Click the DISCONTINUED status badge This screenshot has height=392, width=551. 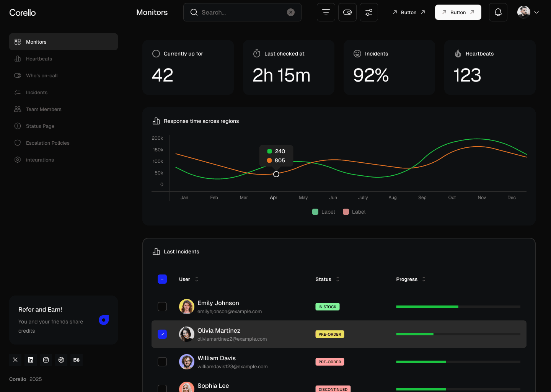[333, 389]
